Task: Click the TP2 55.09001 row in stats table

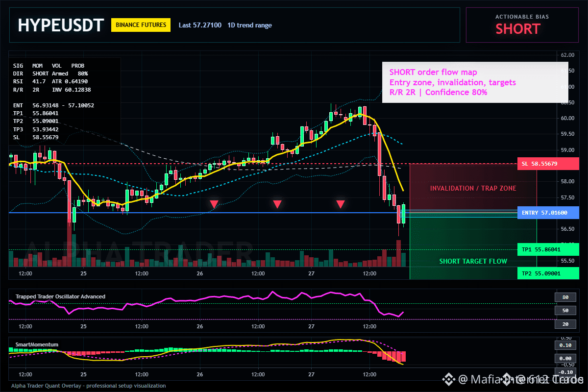Action: 36,121
